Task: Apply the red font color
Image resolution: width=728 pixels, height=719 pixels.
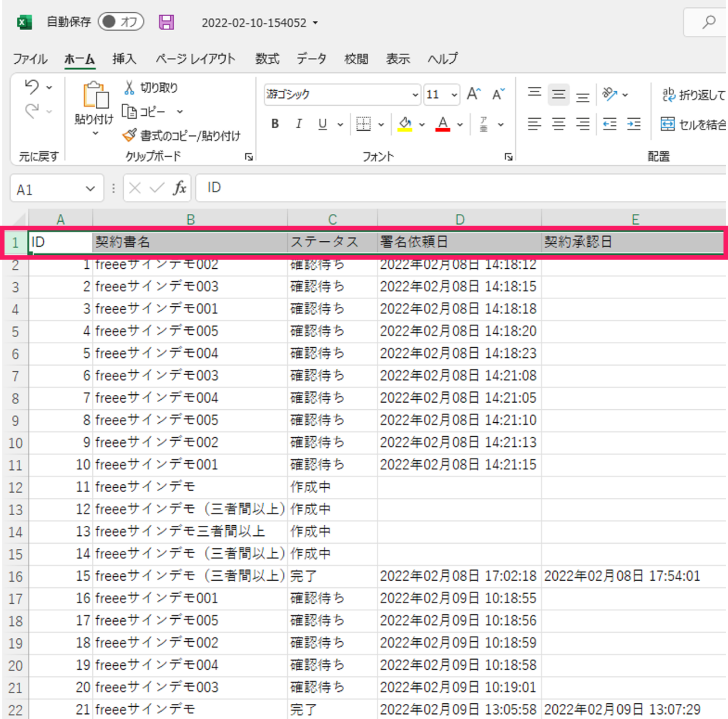Action: coord(443,124)
